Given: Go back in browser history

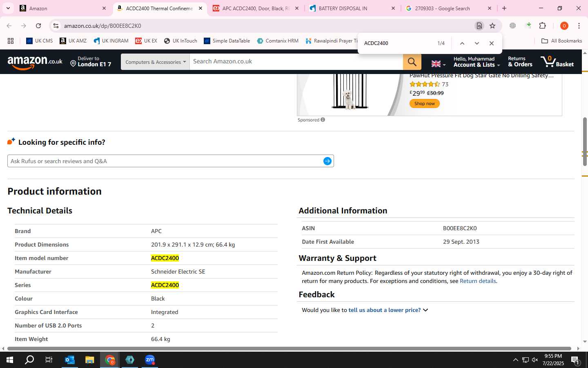Looking at the screenshot, I should pyautogui.click(x=9, y=26).
